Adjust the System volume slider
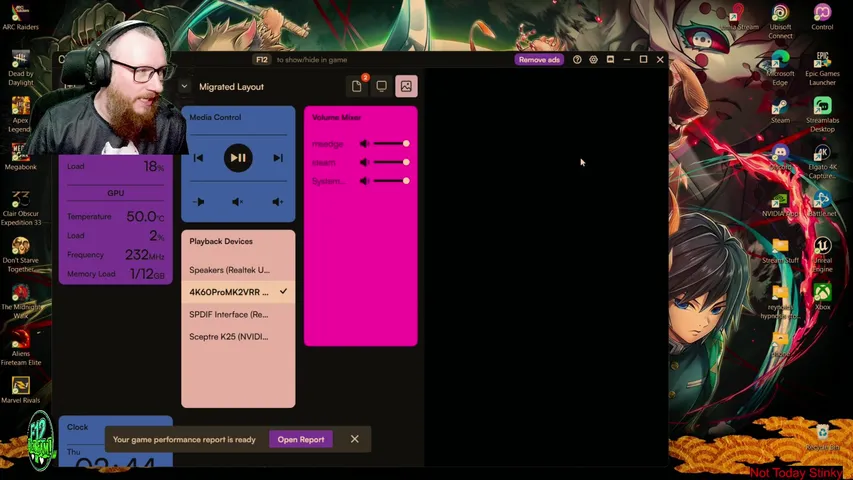The width and height of the screenshot is (853, 480). pyautogui.click(x=392, y=181)
